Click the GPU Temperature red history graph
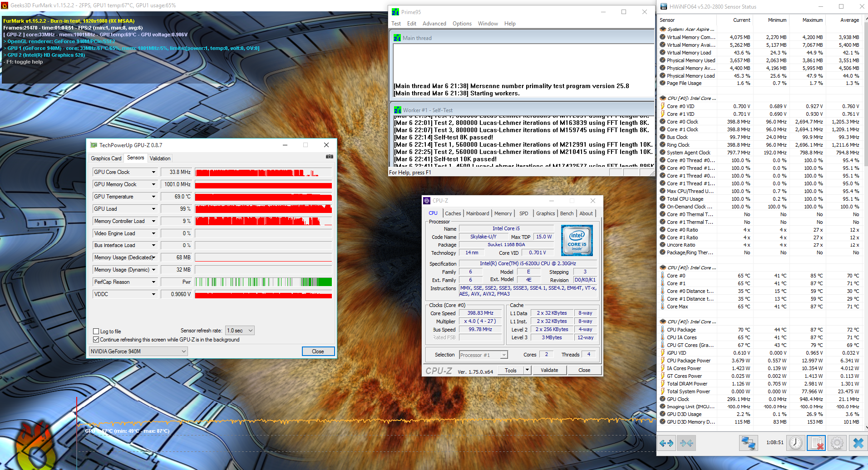This screenshot has height=470, width=868. 263,197
